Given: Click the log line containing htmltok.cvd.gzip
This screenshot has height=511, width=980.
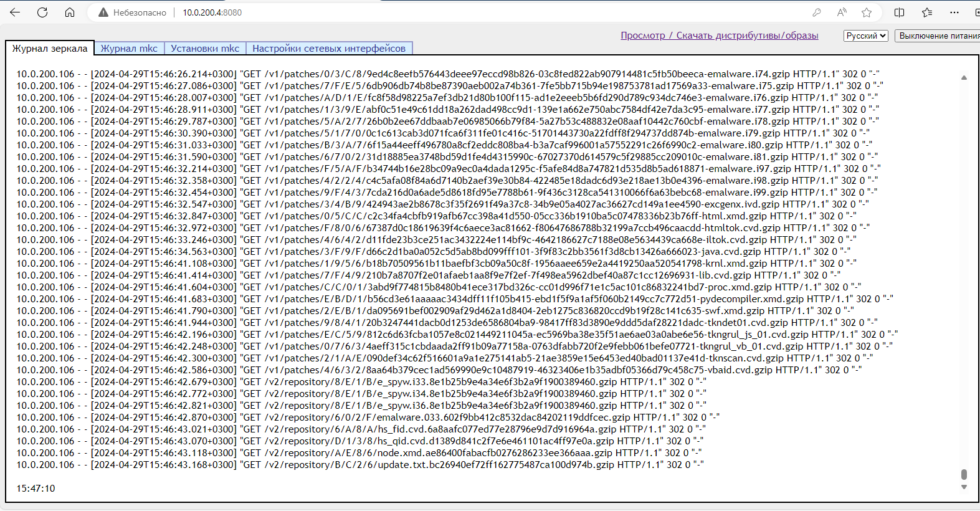Looking at the screenshot, I should [443, 228].
